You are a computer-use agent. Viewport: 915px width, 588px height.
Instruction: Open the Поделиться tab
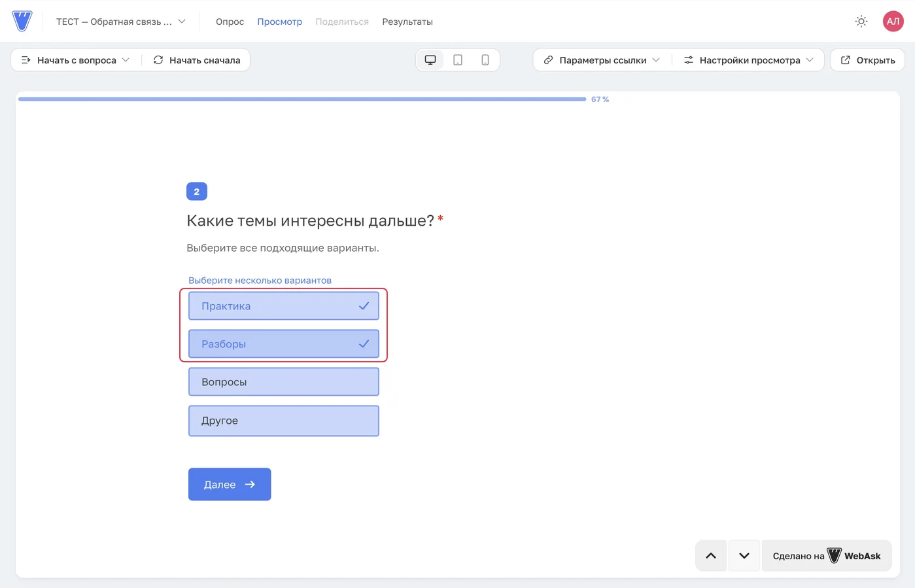click(342, 22)
